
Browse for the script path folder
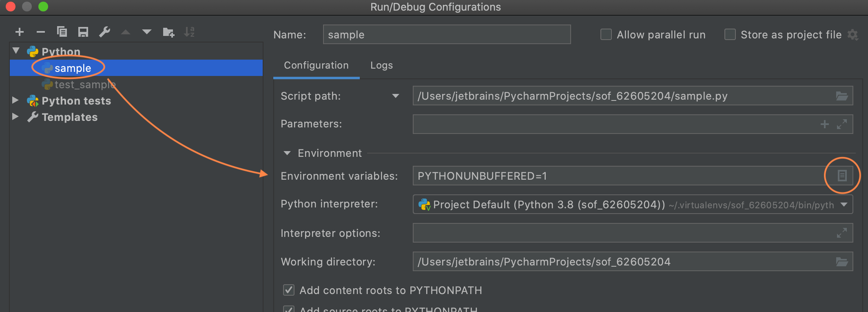[x=841, y=96]
